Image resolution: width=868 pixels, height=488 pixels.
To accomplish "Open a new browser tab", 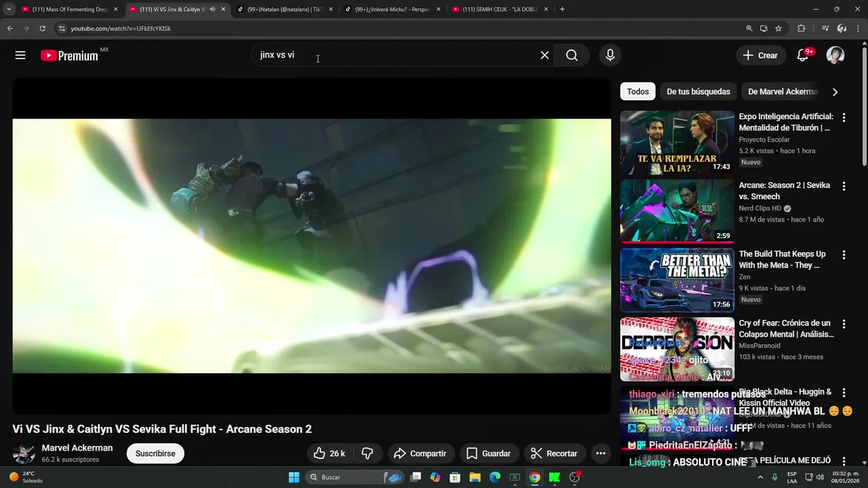I will 562,9.
